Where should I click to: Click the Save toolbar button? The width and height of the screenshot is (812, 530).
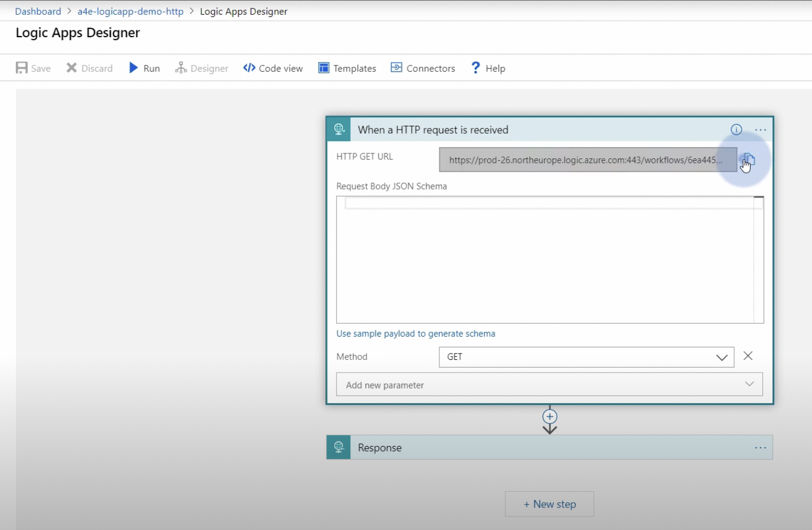(33, 68)
